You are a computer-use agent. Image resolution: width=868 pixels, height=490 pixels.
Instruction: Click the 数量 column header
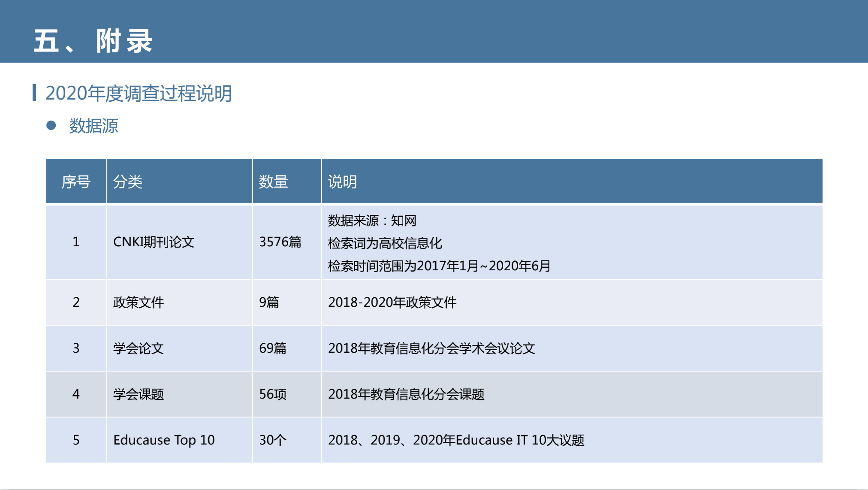tap(273, 181)
